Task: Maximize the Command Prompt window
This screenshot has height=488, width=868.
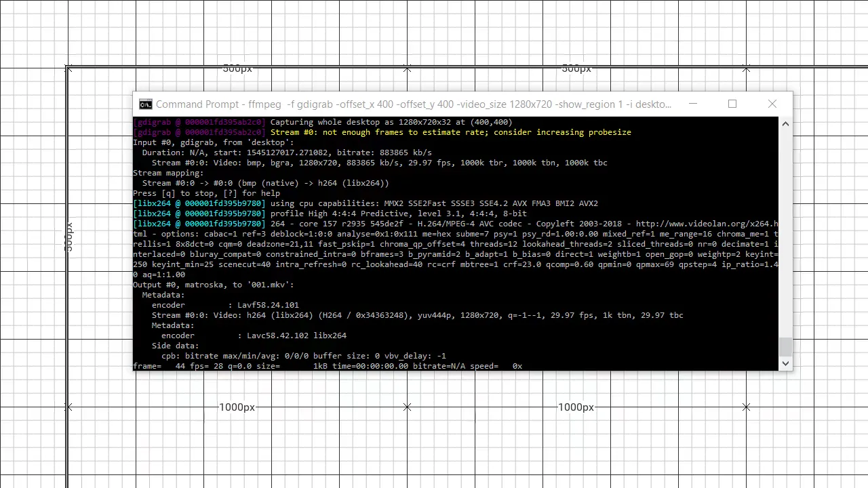Action: 732,104
